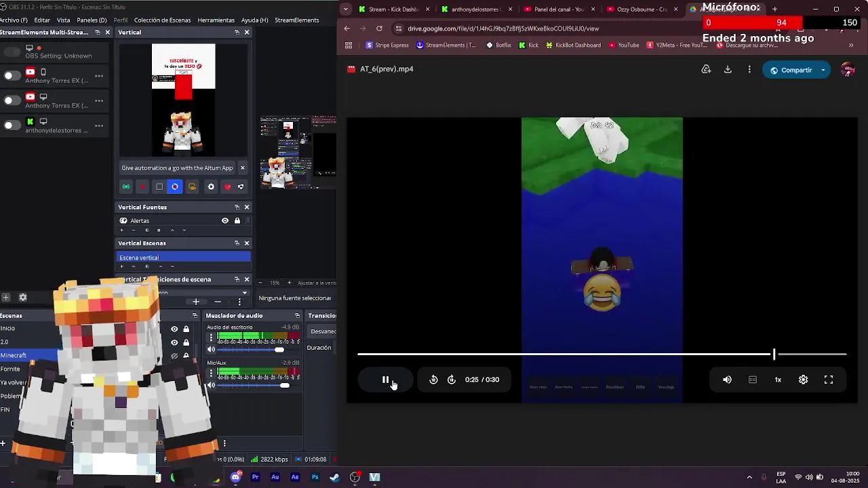This screenshot has height=488, width=868.
Task: Open Chrome tab search dropdown
Action: click(x=347, y=9)
